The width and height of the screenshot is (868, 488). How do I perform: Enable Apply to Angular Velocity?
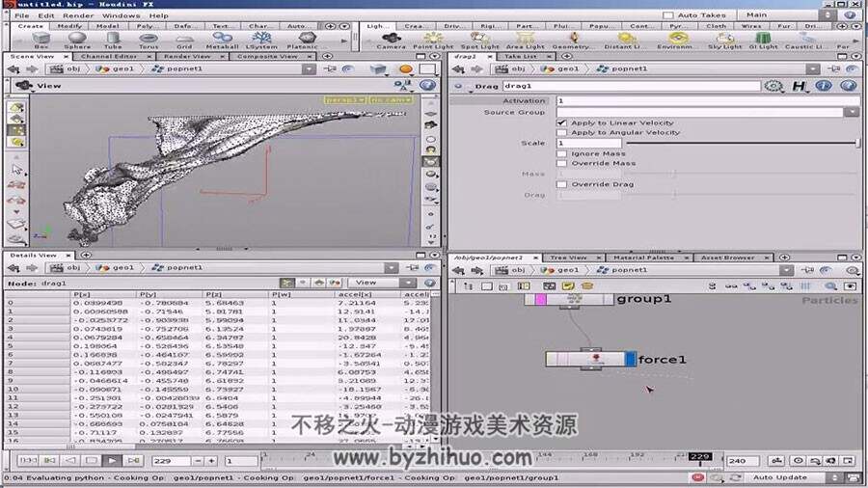[x=562, y=133]
